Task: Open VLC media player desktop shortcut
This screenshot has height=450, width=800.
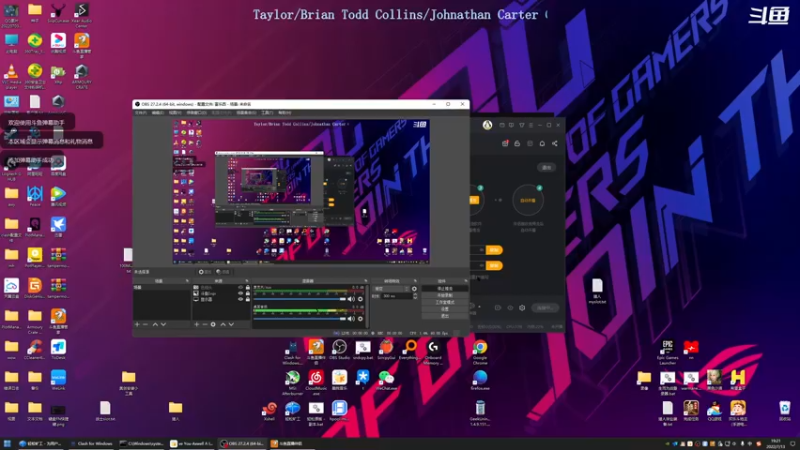Action: pos(11,77)
